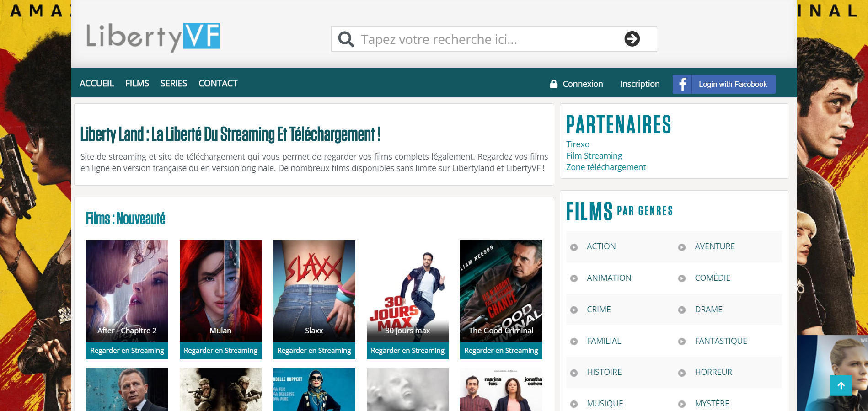Select the DRAME genre
Screen dimensions: 868x411
[x=708, y=310]
